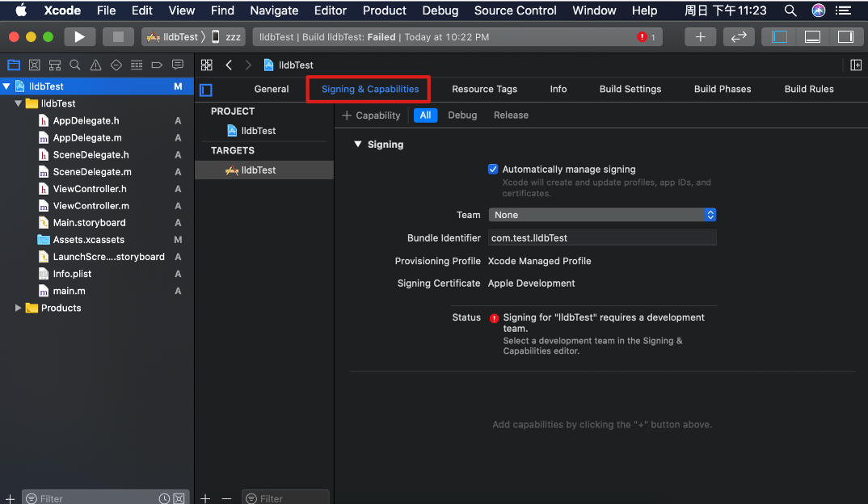Image resolution: width=868 pixels, height=504 pixels.
Task: Run the project with the Play button
Action: pyautogui.click(x=80, y=37)
